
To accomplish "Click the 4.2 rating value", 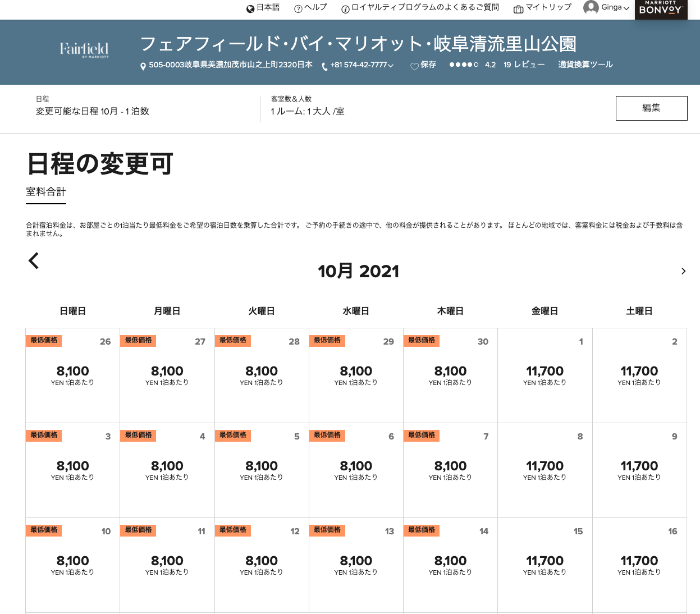I will coord(491,65).
